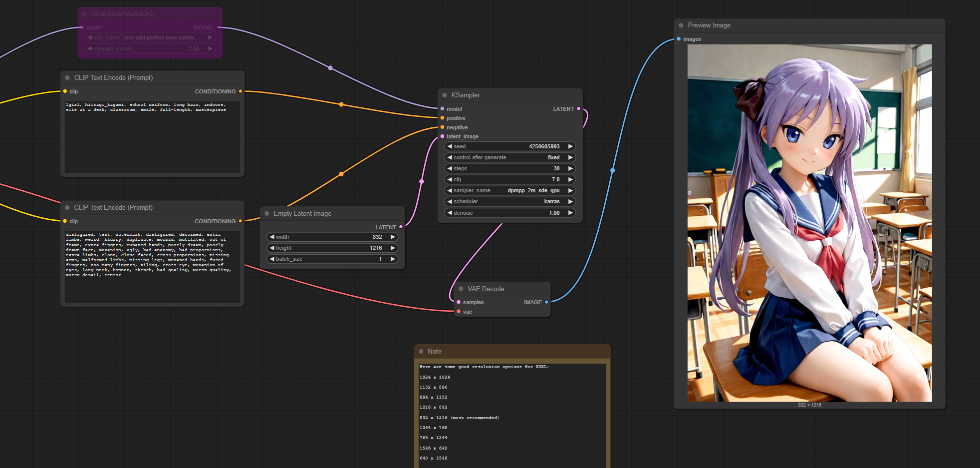Click the KSampler latent_image input socket
Viewport: 980px width, 468px height.
pos(442,136)
